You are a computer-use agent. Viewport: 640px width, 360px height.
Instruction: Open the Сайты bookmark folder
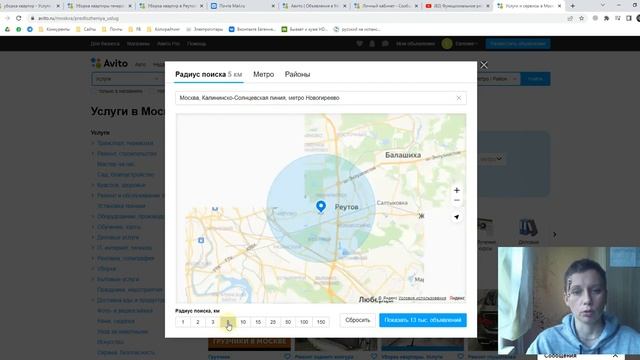tap(86, 29)
